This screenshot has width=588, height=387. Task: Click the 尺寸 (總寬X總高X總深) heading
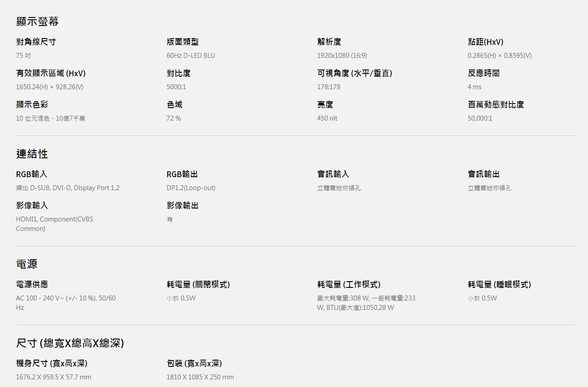click(70, 344)
